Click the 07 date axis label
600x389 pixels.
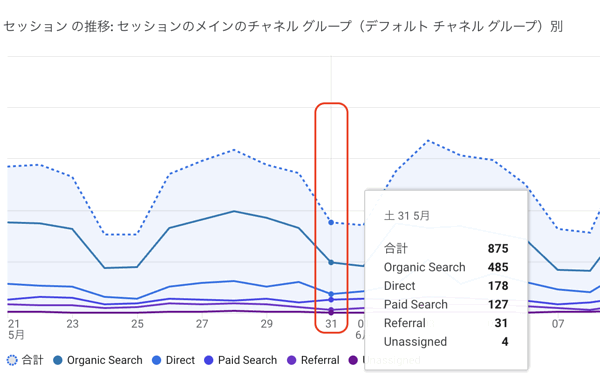pyautogui.click(x=558, y=324)
